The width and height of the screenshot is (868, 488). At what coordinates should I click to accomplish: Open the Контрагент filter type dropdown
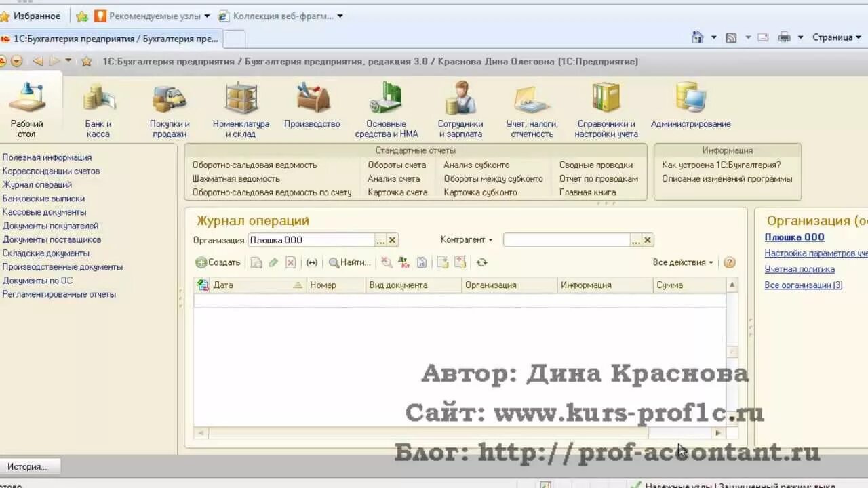[x=467, y=239]
